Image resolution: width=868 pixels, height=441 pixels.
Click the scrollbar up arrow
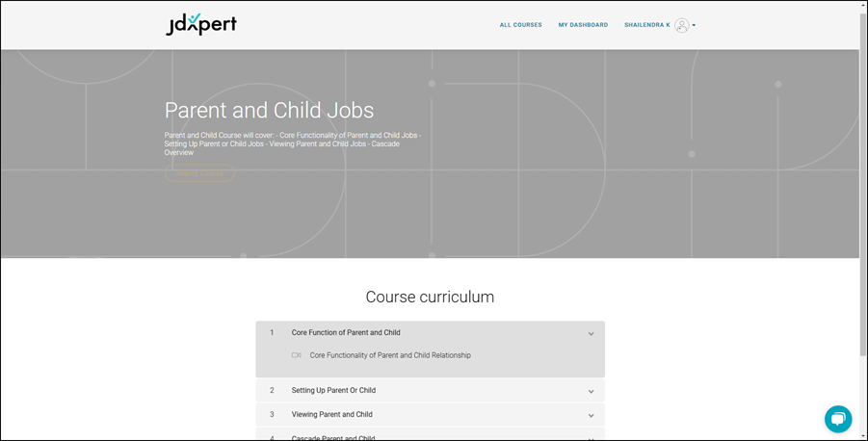pyautogui.click(x=862, y=5)
